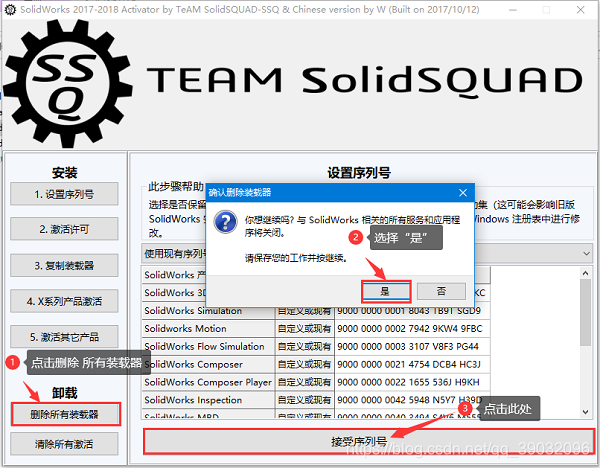The height and width of the screenshot is (468, 600).
Task: Select the 'SolidWorks Composer' row
Action: 316,364
